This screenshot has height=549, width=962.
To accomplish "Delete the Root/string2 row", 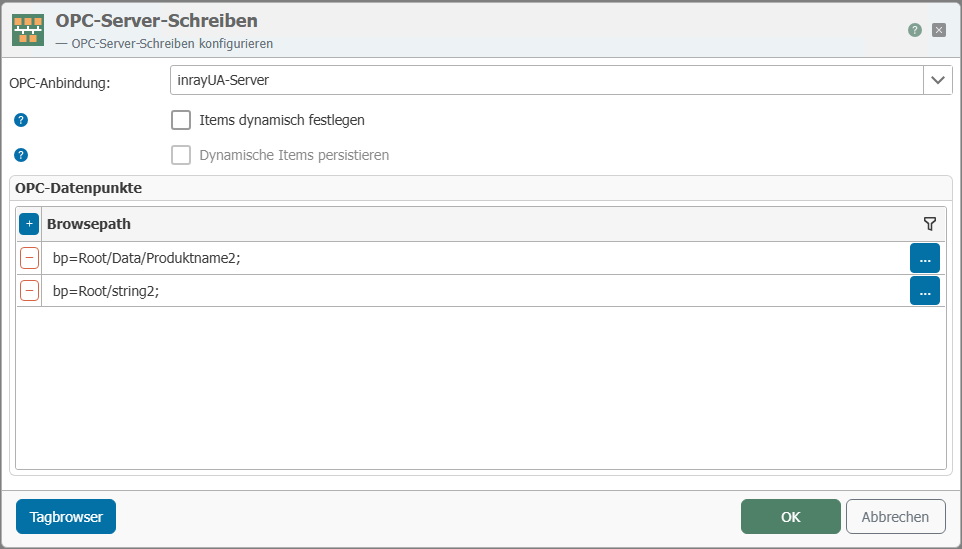I will 29,291.
